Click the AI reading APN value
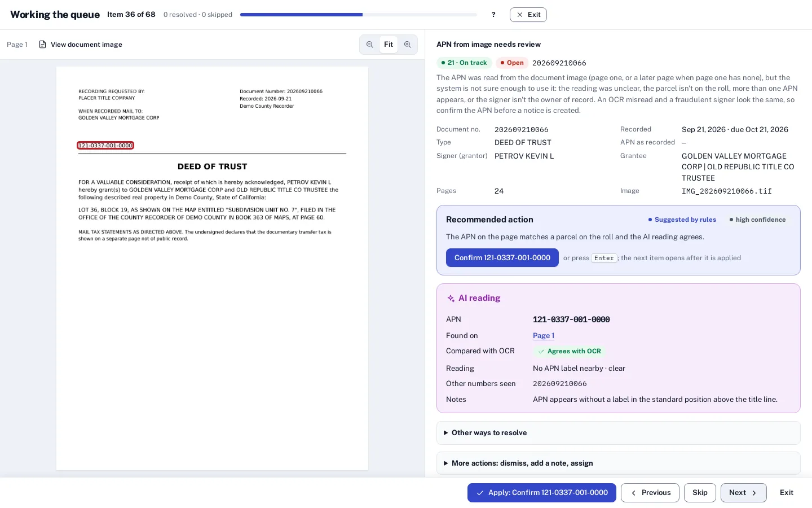The height and width of the screenshot is (508, 812). coord(571,319)
